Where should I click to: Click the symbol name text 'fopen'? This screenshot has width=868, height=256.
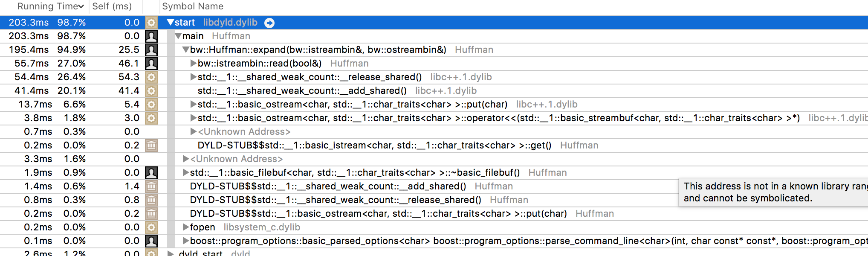click(203, 227)
